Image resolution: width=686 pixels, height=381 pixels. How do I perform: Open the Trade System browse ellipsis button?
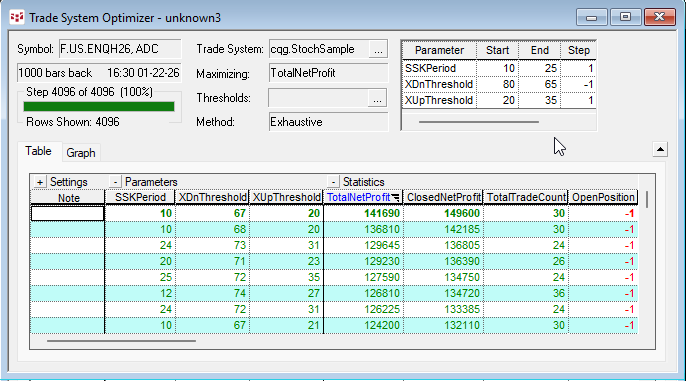point(378,49)
